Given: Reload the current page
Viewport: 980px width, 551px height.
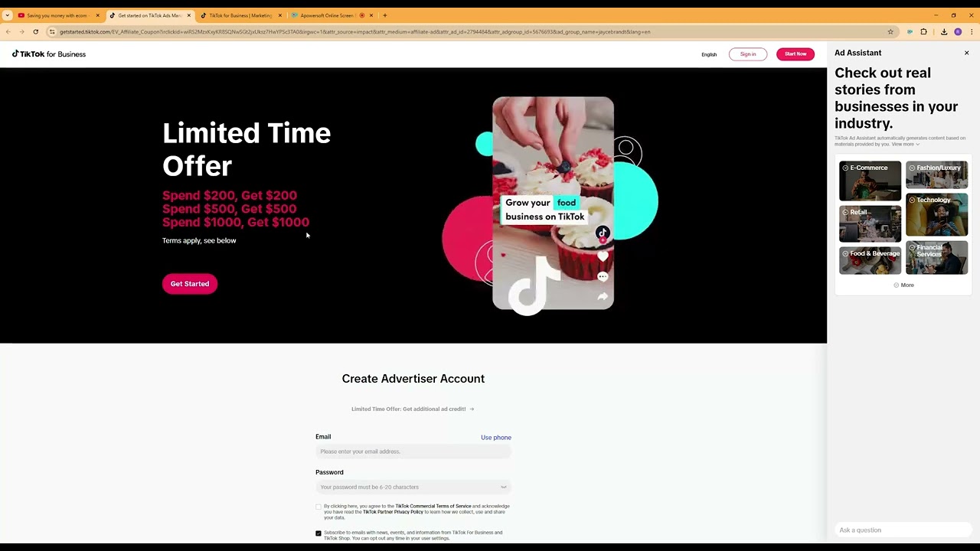Looking at the screenshot, I should (x=35, y=31).
